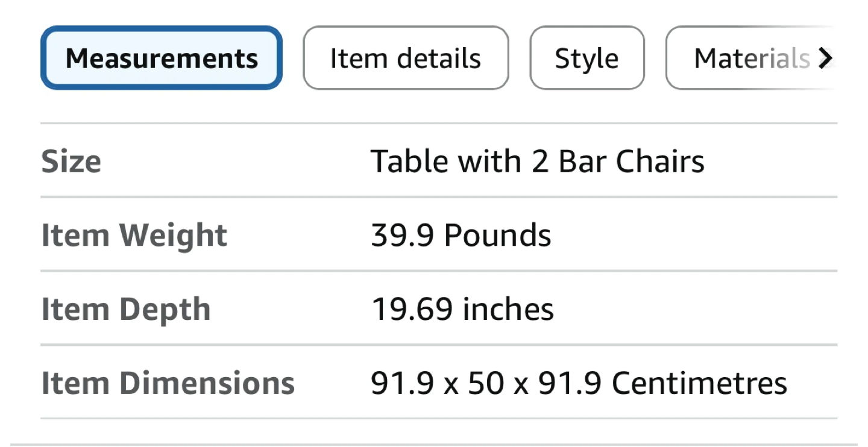Switch to the Item details tab

pyautogui.click(x=406, y=58)
